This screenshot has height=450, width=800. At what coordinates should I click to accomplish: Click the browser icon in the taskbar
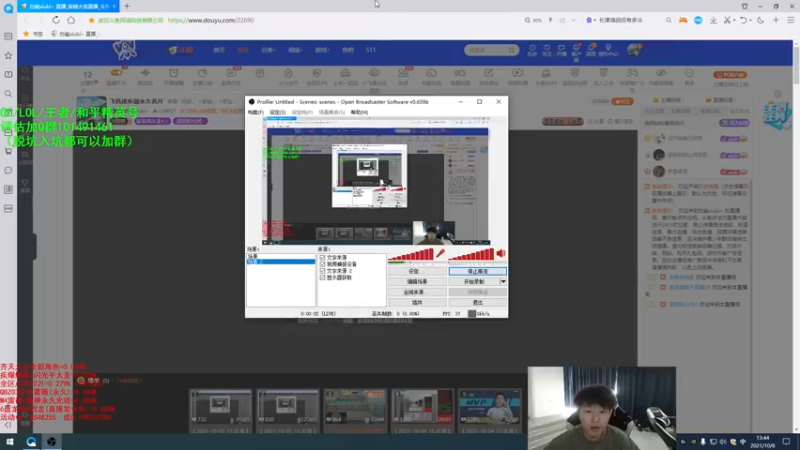31,441
